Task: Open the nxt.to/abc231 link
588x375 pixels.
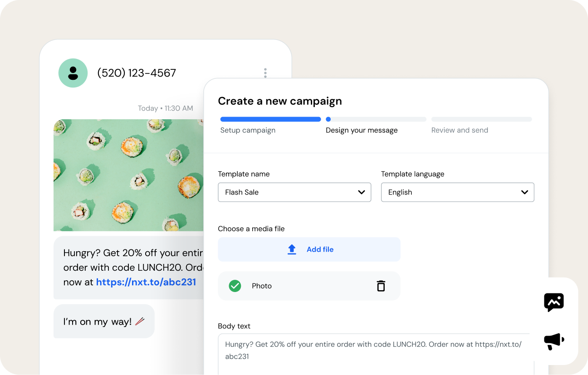Action: pos(146,282)
